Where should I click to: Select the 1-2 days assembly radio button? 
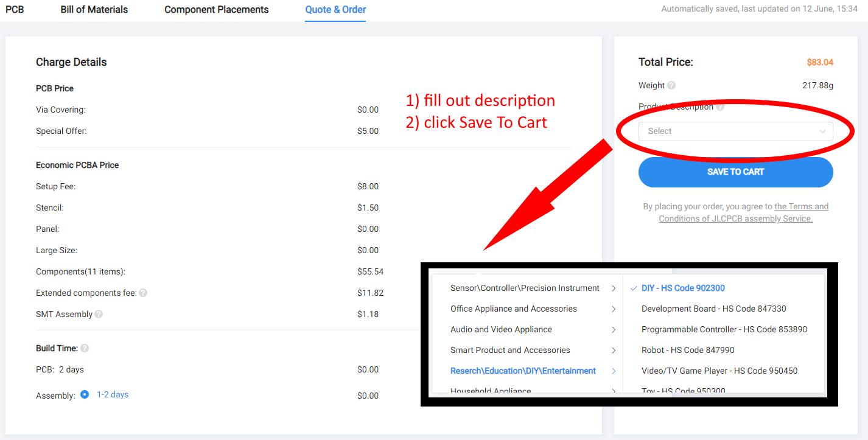pyautogui.click(x=85, y=395)
